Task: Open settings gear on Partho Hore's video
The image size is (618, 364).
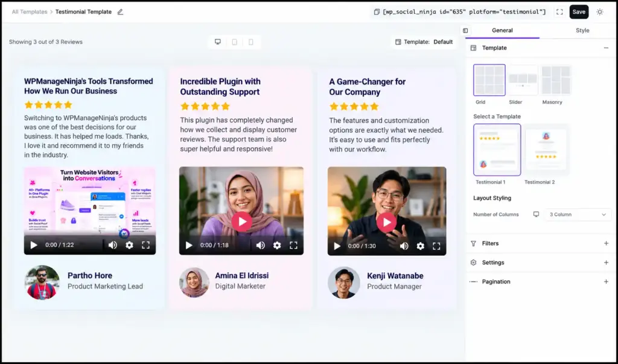Action: tap(129, 245)
